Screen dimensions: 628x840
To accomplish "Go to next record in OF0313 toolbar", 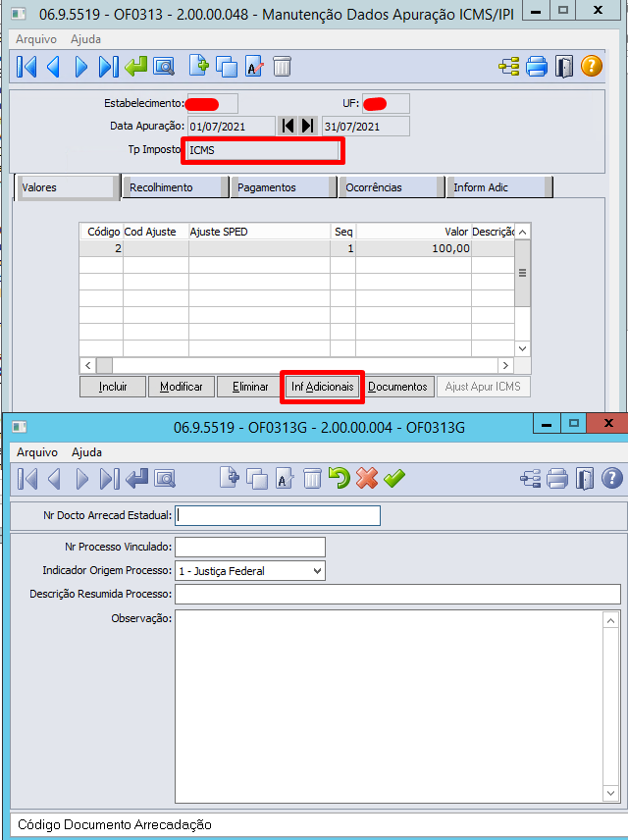I will [x=80, y=67].
